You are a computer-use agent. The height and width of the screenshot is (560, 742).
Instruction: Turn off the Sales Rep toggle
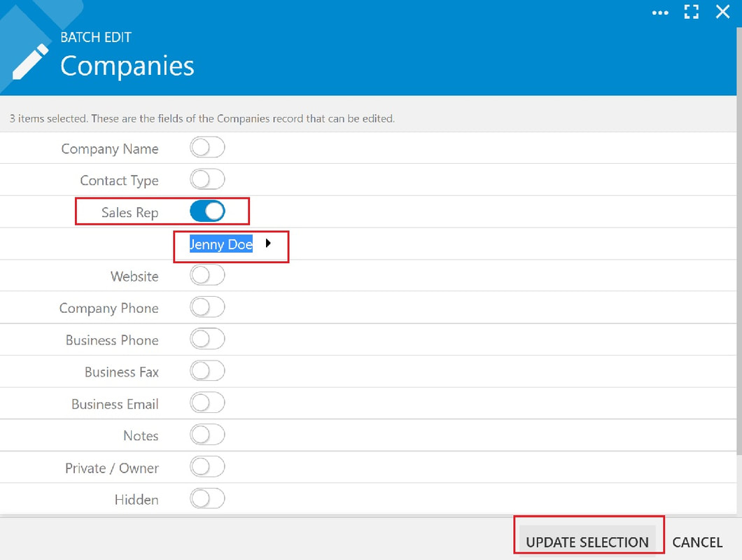pos(207,211)
